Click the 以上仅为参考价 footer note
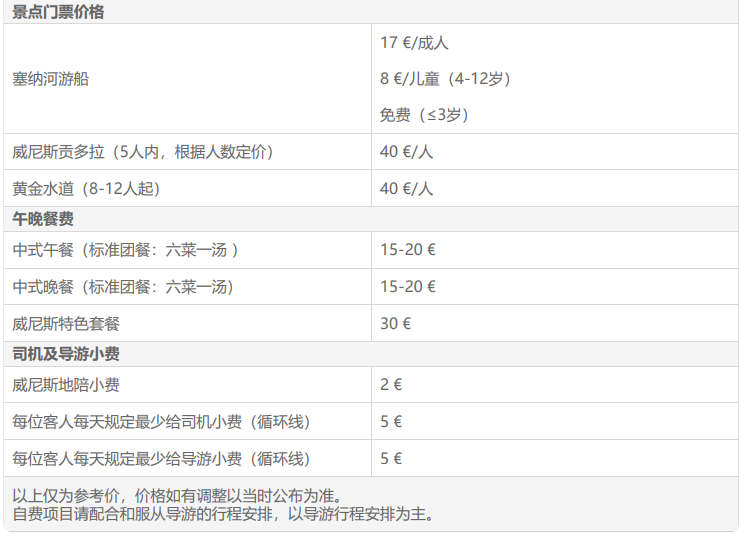 coord(177,496)
